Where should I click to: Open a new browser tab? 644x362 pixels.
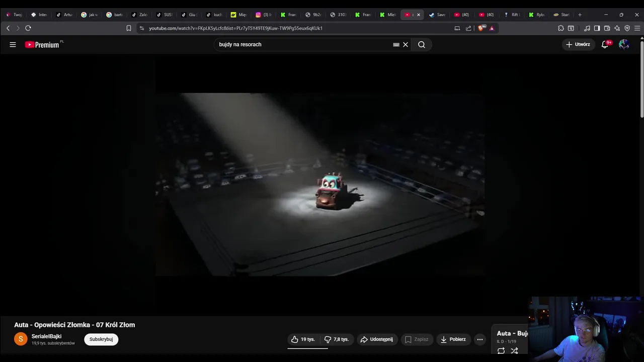[580, 15]
